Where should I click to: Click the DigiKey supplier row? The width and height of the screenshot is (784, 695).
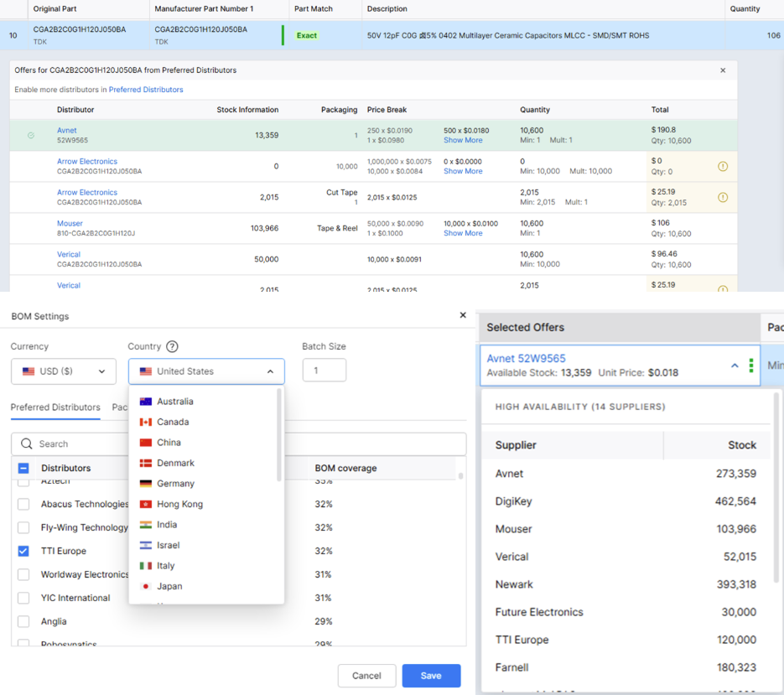(626, 501)
